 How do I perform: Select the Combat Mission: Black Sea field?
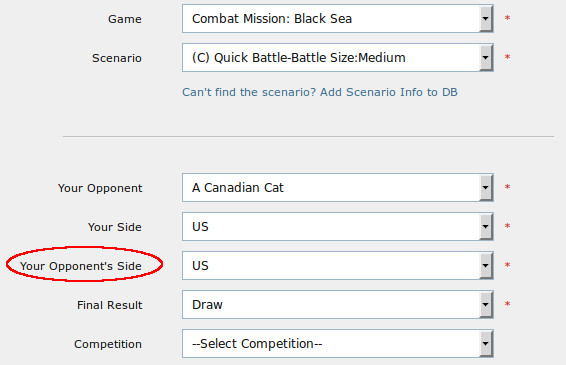click(338, 19)
